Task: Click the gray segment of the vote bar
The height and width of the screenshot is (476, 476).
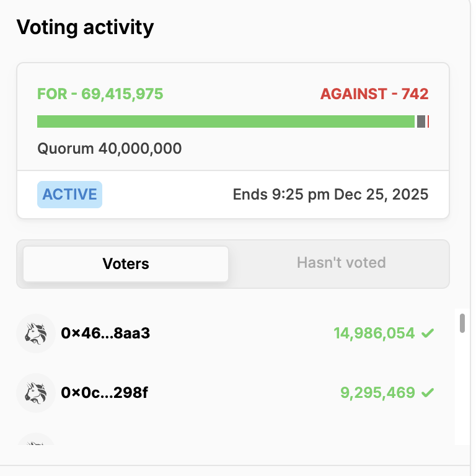Action: point(421,121)
